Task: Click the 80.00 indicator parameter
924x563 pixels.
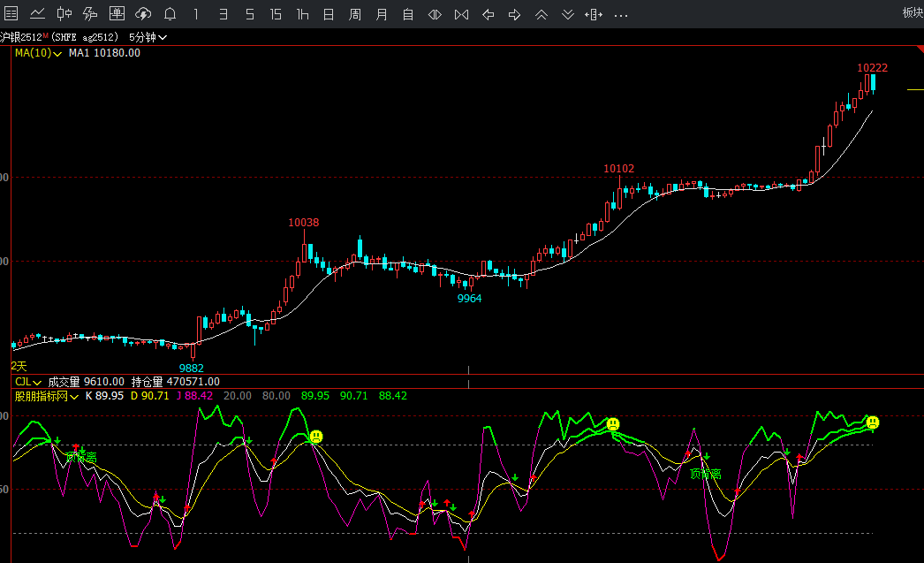Action: pos(276,396)
